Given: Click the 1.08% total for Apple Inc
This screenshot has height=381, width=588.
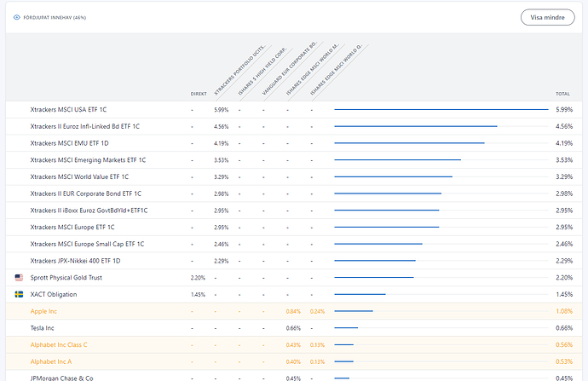Looking at the screenshot, I should pos(564,311).
